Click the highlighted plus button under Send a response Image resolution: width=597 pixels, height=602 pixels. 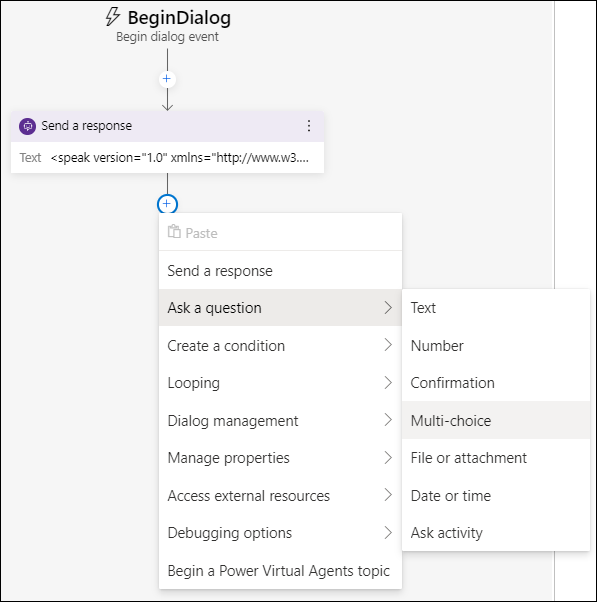(167, 204)
